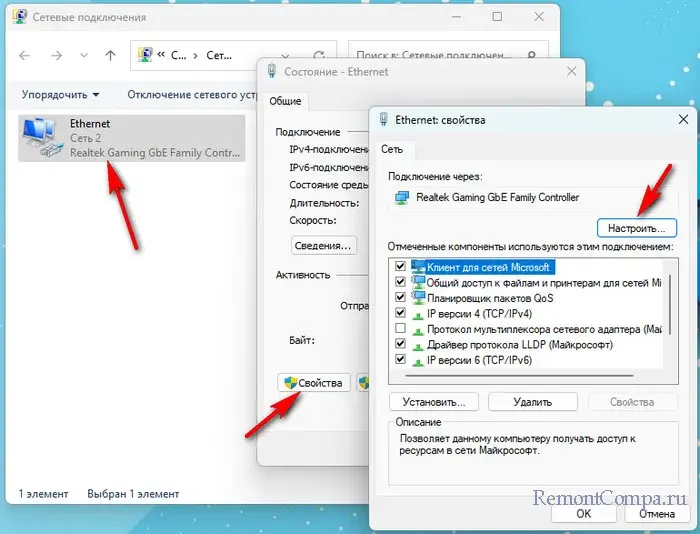Select 'Драйвер протокола LLDP (Майкрософт)' row
This screenshot has height=534, width=700.
520,345
